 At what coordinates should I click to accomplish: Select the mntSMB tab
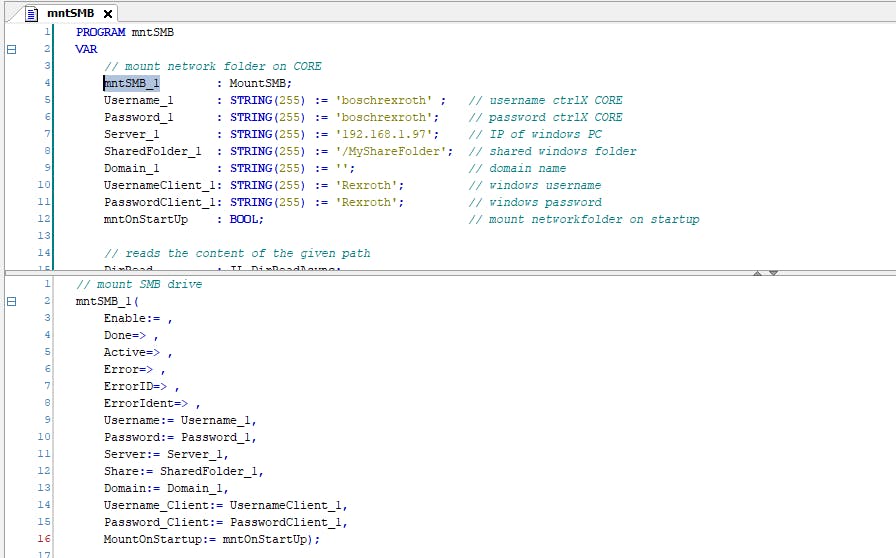click(x=70, y=13)
